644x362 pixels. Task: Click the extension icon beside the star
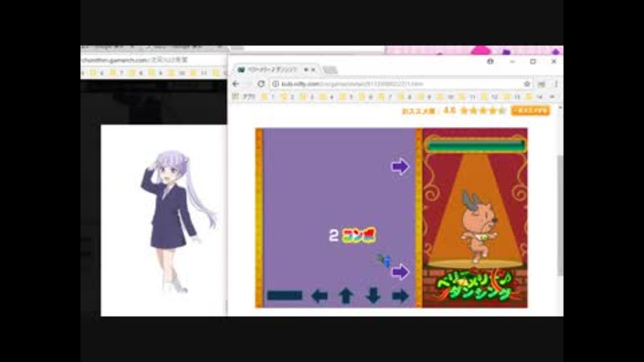[x=542, y=84]
